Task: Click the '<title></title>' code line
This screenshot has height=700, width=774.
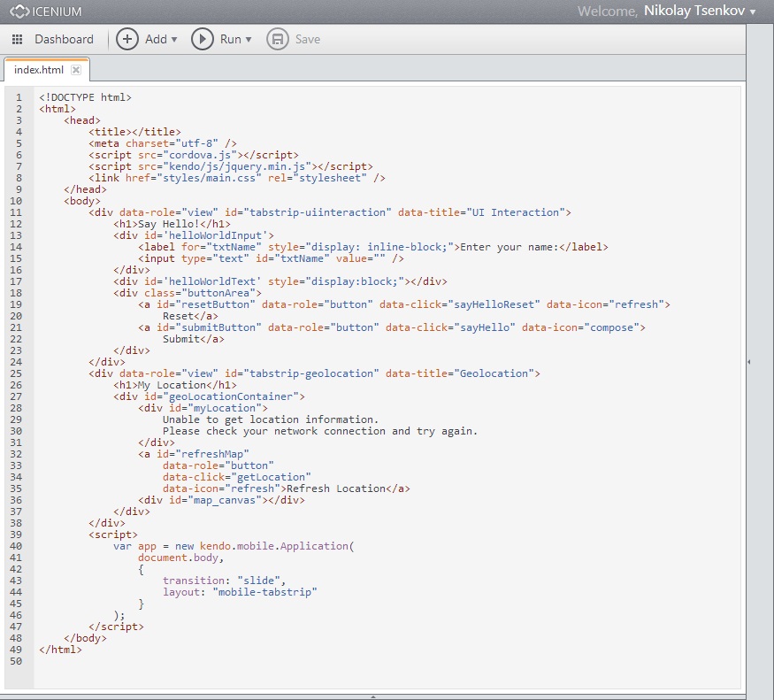Action: coord(134,132)
